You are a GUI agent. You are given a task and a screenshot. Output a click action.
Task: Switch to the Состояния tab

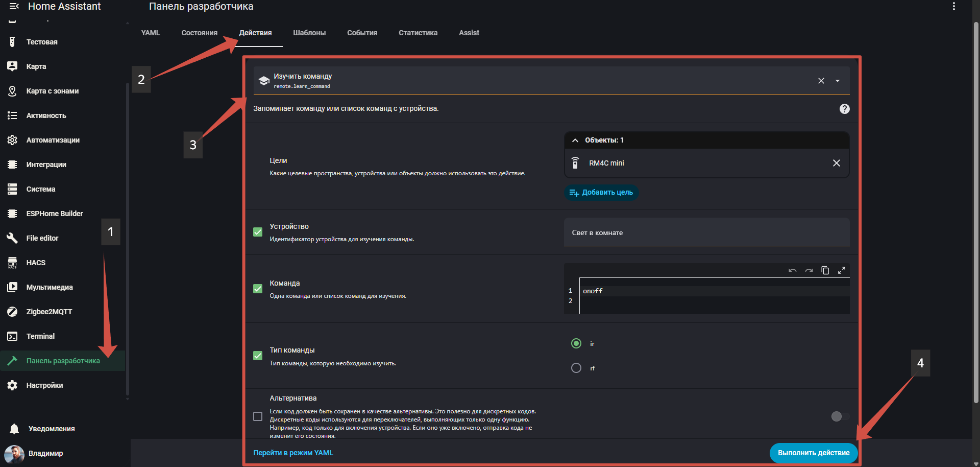coord(199,33)
